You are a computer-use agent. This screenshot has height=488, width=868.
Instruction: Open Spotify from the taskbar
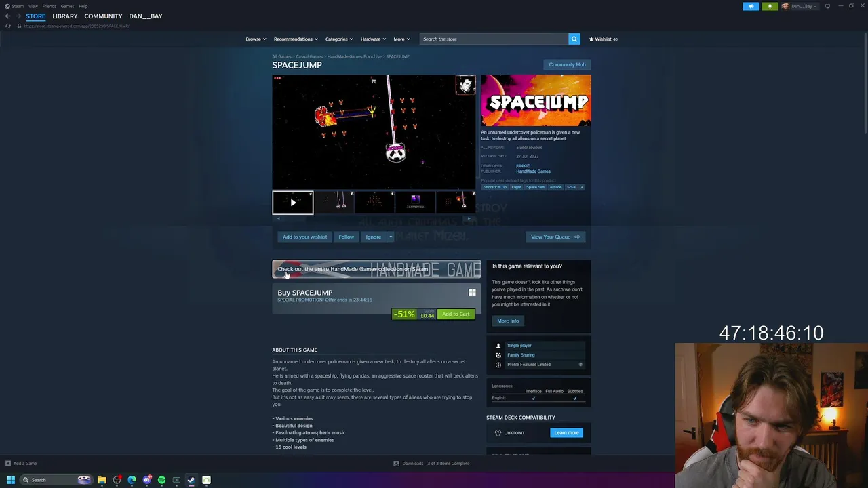161,480
